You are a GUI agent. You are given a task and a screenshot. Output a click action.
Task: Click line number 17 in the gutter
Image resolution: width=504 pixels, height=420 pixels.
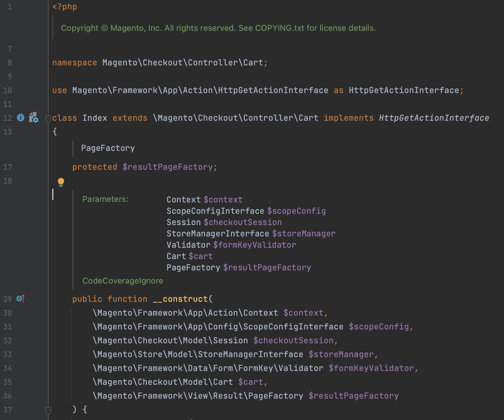8,167
